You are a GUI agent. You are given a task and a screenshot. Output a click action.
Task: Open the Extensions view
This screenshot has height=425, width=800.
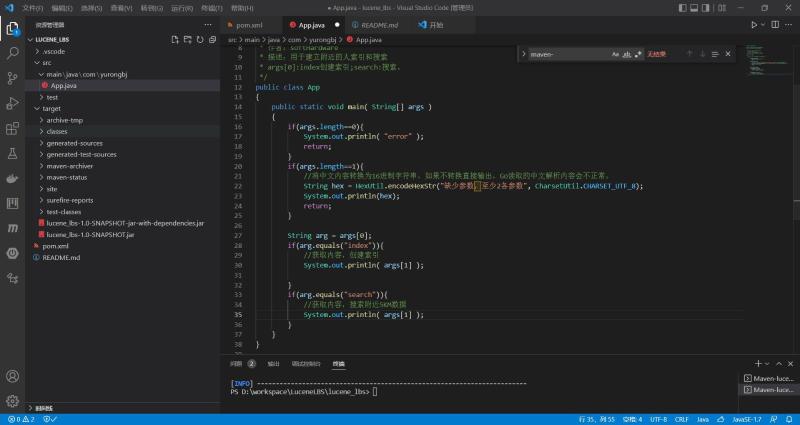coord(12,128)
